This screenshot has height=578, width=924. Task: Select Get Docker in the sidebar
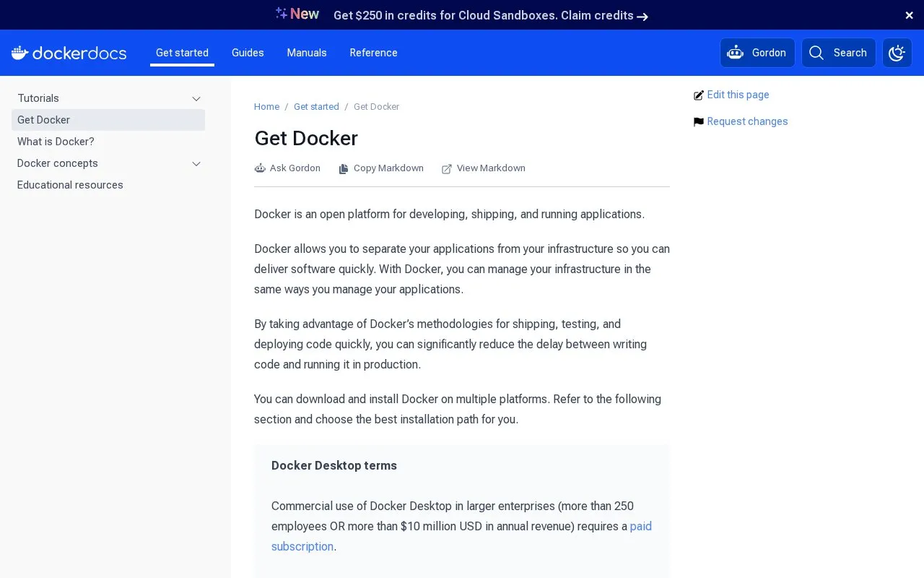coord(108,120)
